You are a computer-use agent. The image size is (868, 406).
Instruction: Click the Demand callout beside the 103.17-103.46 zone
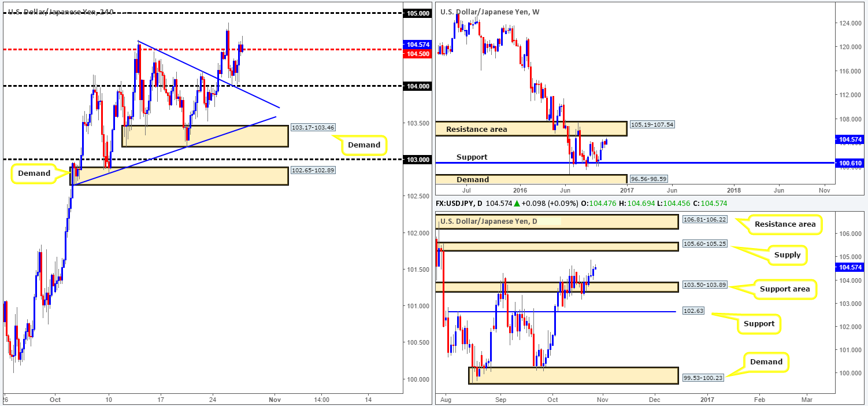(363, 145)
